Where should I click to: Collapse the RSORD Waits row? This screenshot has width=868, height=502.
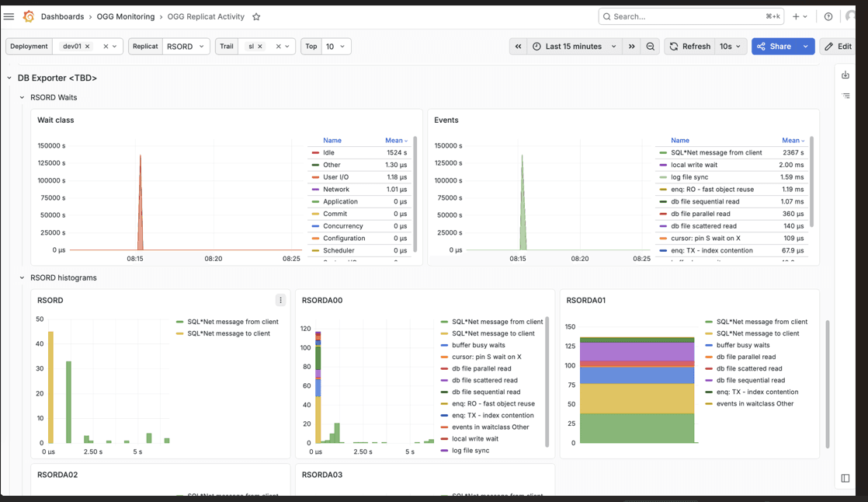click(23, 97)
